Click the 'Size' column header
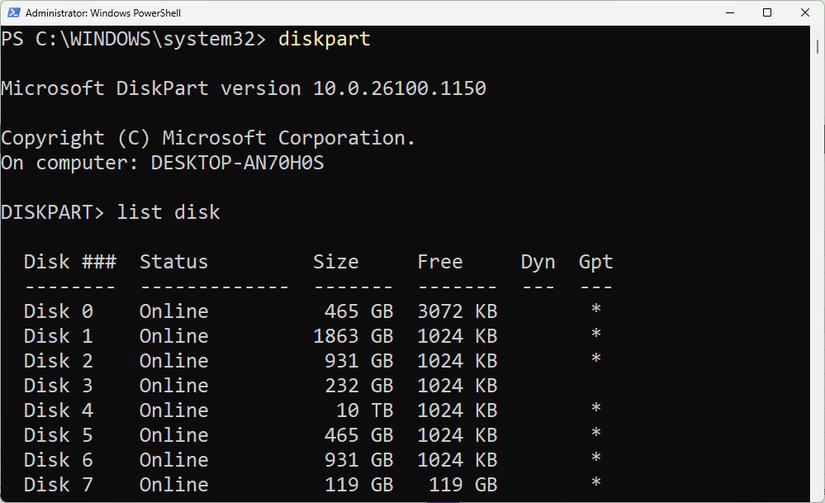 [335, 262]
